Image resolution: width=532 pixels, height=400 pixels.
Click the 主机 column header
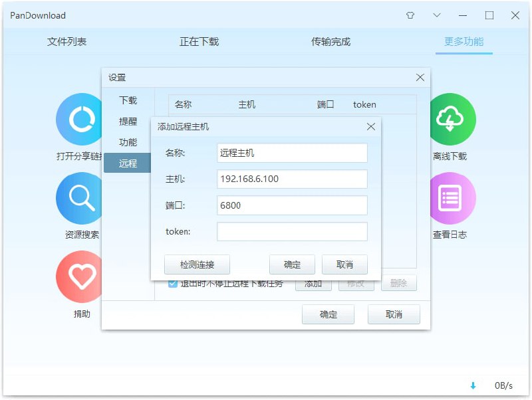coord(247,104)
